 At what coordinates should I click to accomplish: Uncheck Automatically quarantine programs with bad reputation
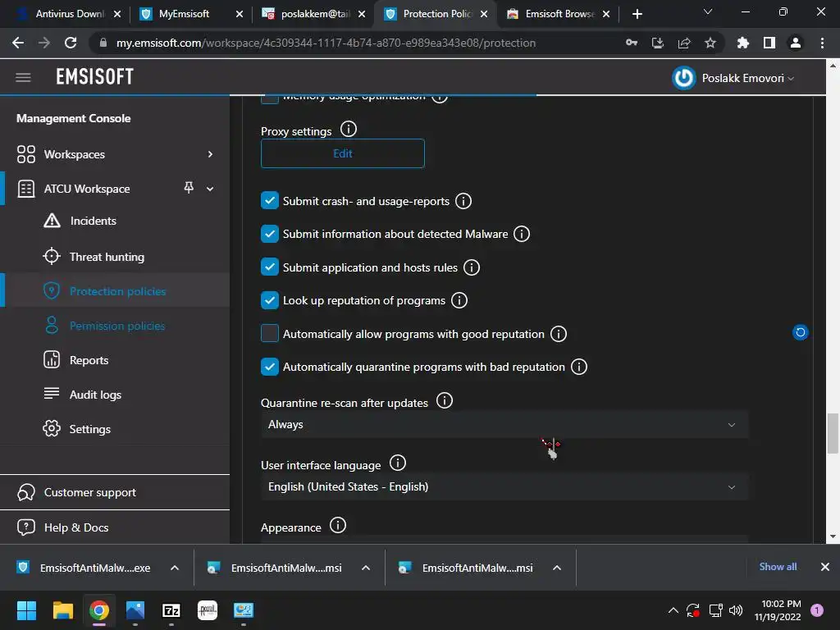tap(269, 367)
